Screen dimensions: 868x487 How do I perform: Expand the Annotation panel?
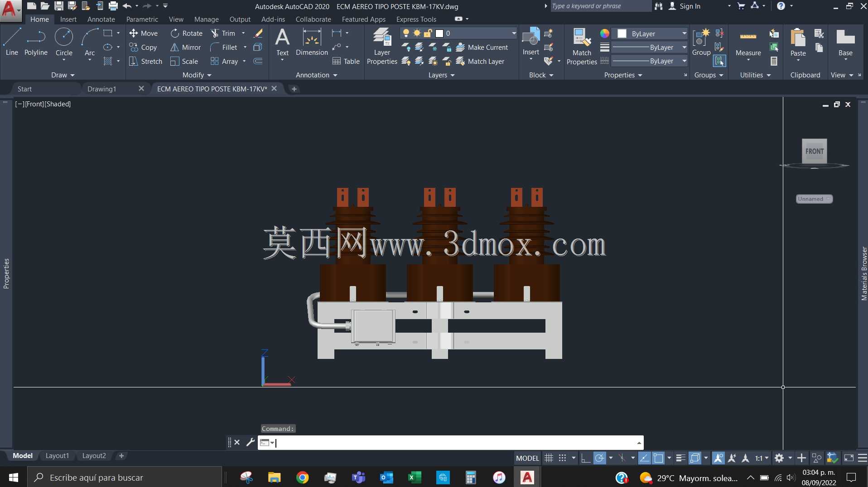point(316,75)
